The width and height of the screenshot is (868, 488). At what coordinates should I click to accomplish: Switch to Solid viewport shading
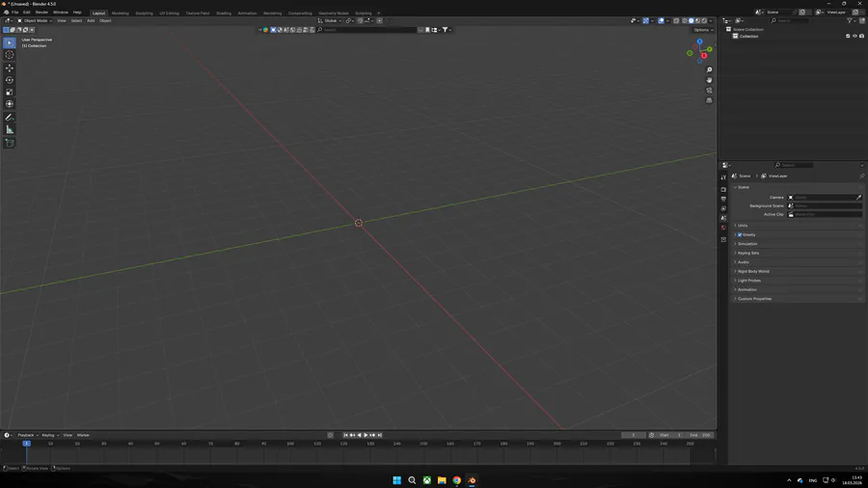tap(691, 21)
